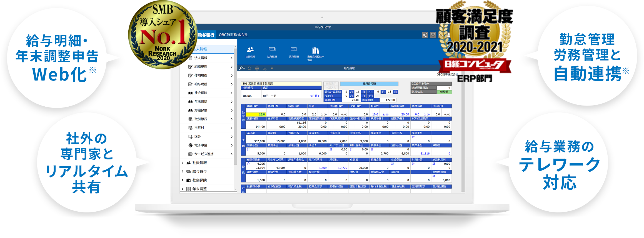This screenshot has height=238, width=644.
Task: Expand the 社員情報 tree node arrow
Action: point(183,163)
